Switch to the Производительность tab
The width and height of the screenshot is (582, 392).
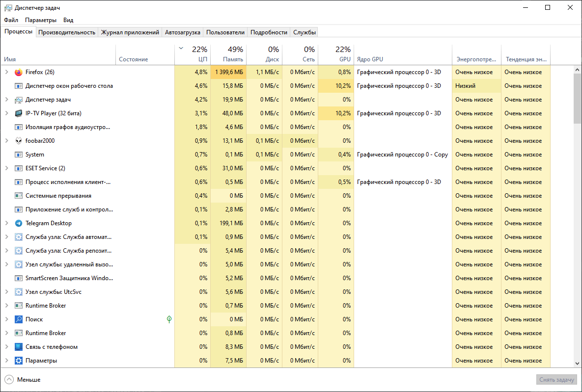pyautogui.click(x=67, y=32)
